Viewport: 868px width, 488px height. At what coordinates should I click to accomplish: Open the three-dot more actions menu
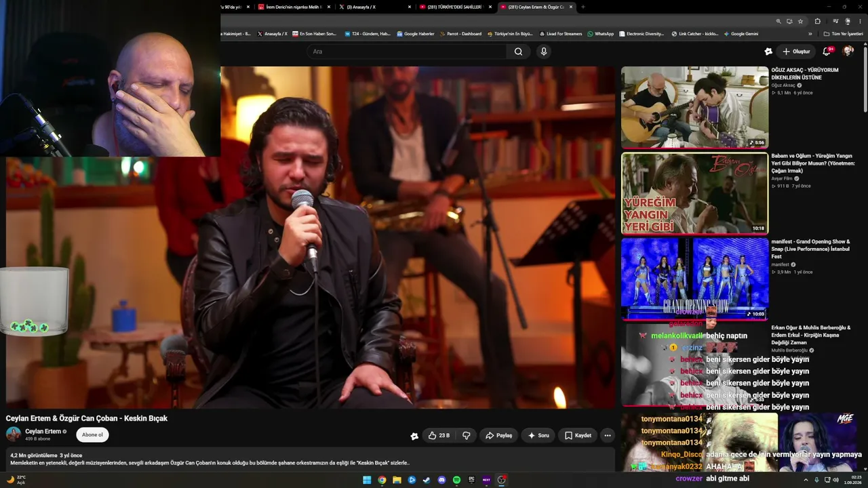point(608,435)
